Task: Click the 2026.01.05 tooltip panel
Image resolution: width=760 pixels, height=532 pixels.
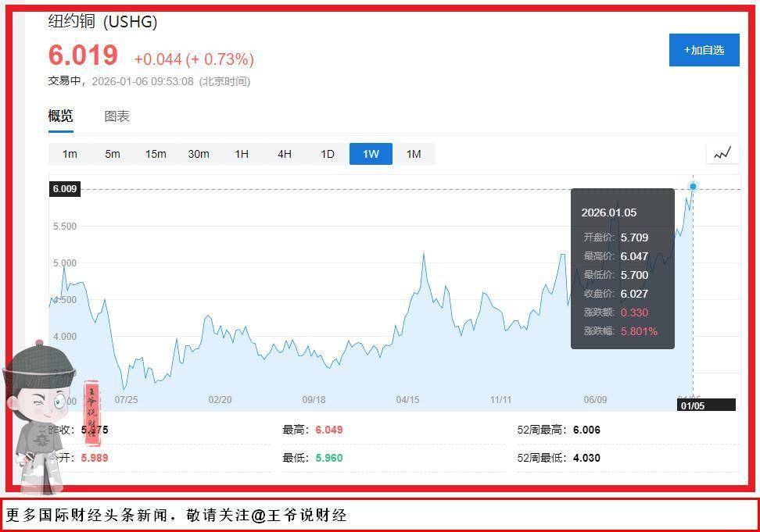Action: [622, 268]
